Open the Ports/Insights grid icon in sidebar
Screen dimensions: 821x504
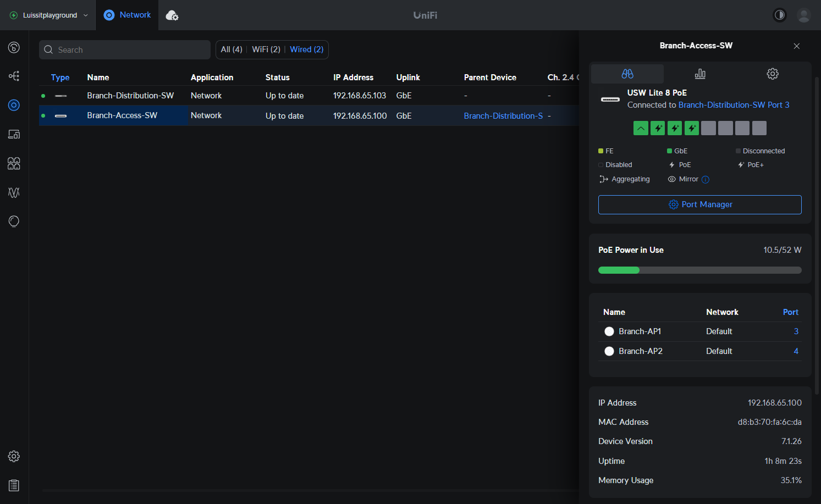(x=14, y=163)
